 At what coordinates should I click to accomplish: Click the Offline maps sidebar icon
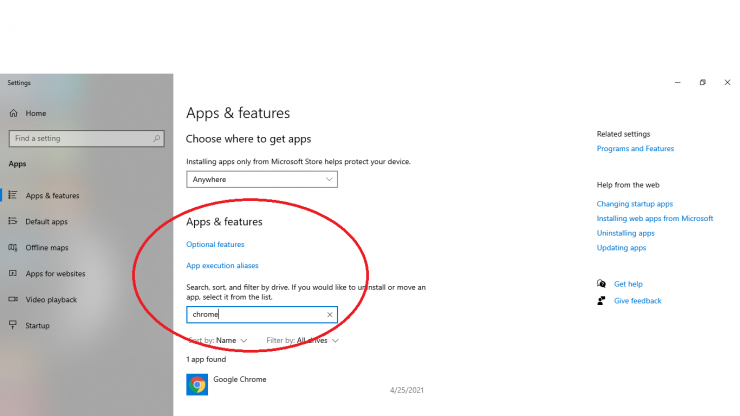13,247
